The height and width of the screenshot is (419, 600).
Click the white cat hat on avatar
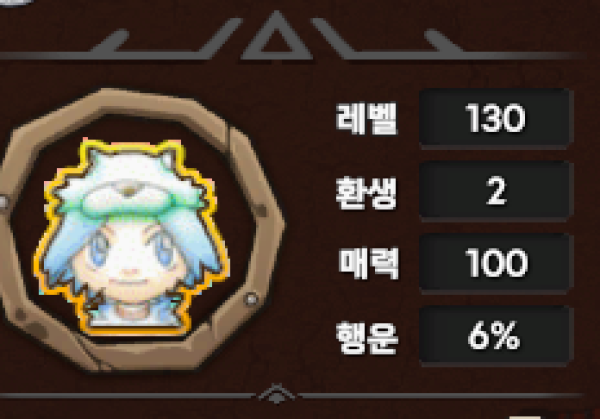tap(130, 182)
